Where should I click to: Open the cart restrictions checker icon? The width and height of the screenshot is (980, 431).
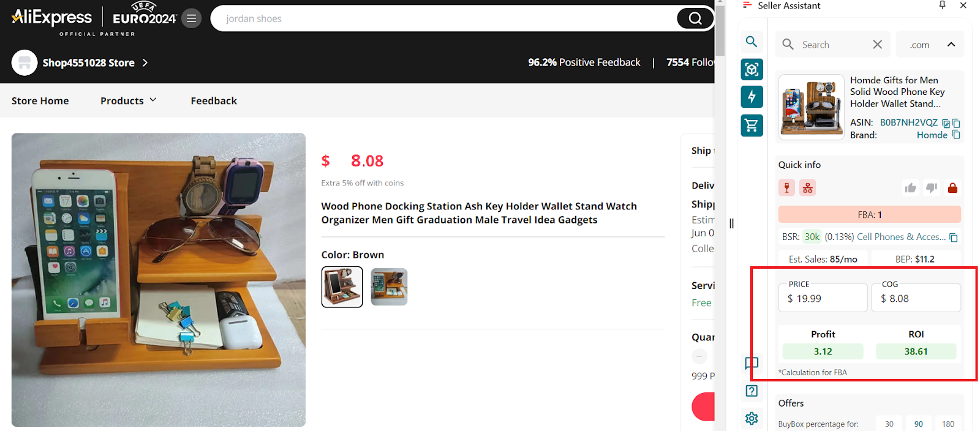(x=752, y=125)
